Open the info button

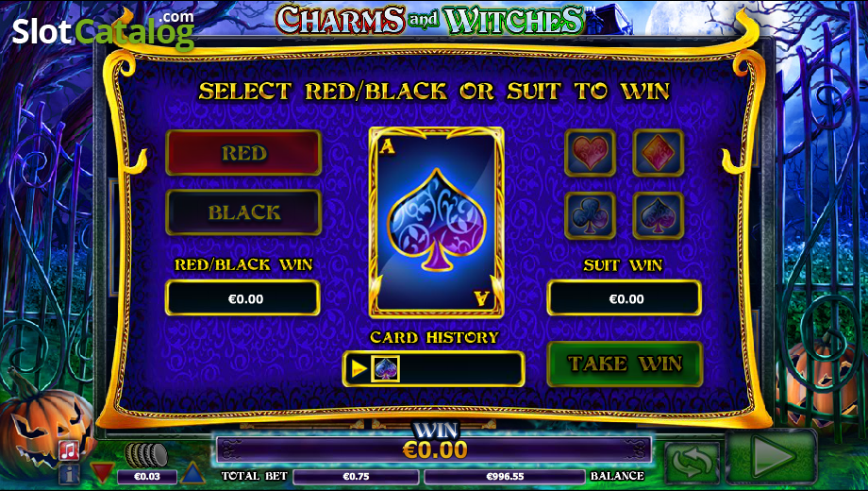click(x=69, y=474)
